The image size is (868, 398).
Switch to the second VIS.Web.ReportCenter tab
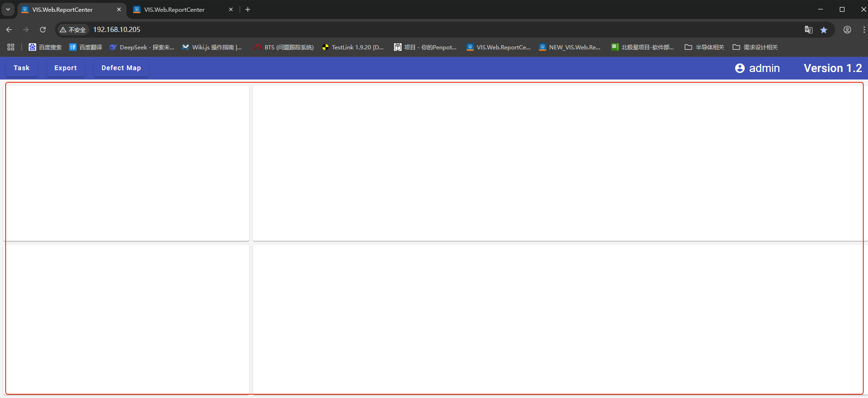183,10
